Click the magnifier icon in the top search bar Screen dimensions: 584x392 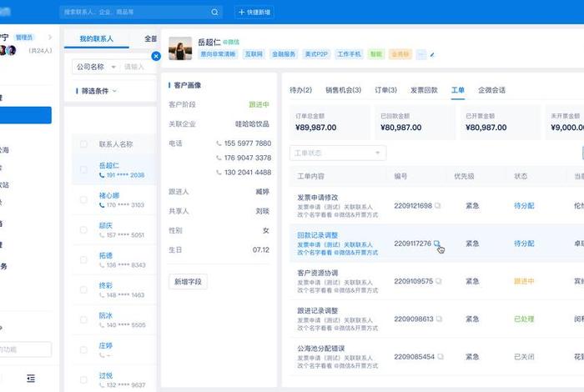tap(214, 13)
